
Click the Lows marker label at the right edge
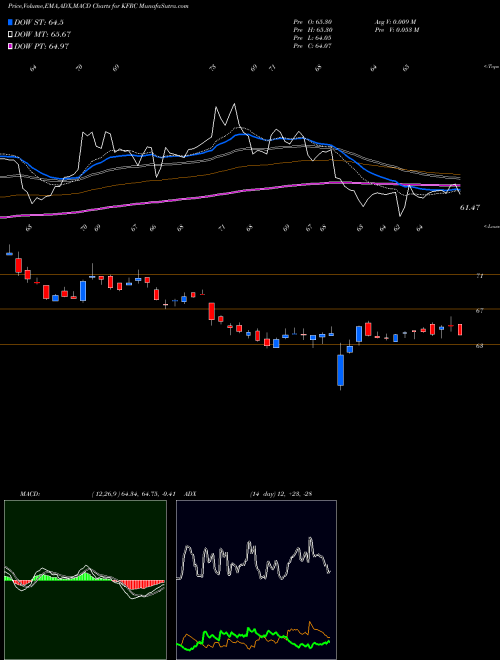(492, 226)
